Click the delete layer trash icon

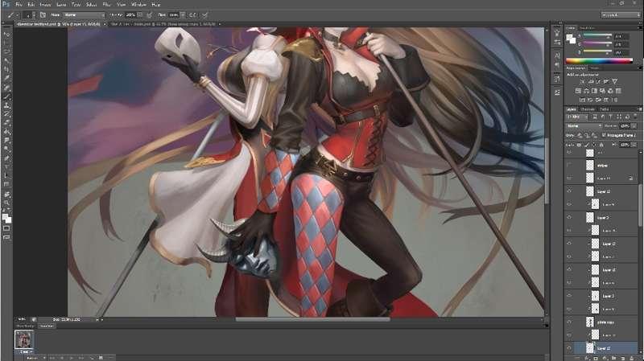pyautogui.click(x=633, y=358)
